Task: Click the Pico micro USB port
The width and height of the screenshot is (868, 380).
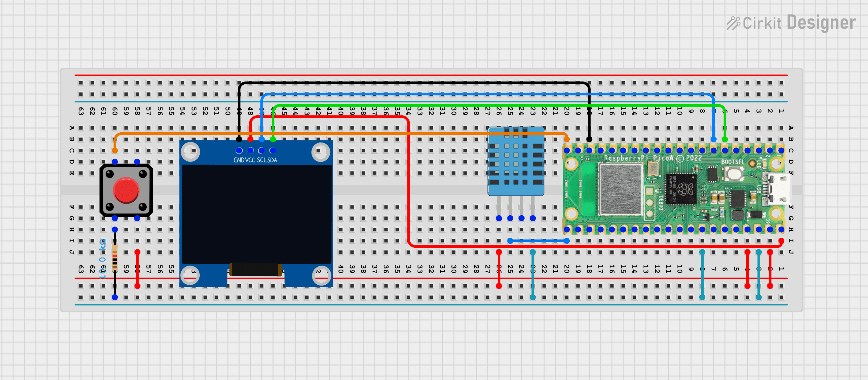Action: click(x=779, y=189)
